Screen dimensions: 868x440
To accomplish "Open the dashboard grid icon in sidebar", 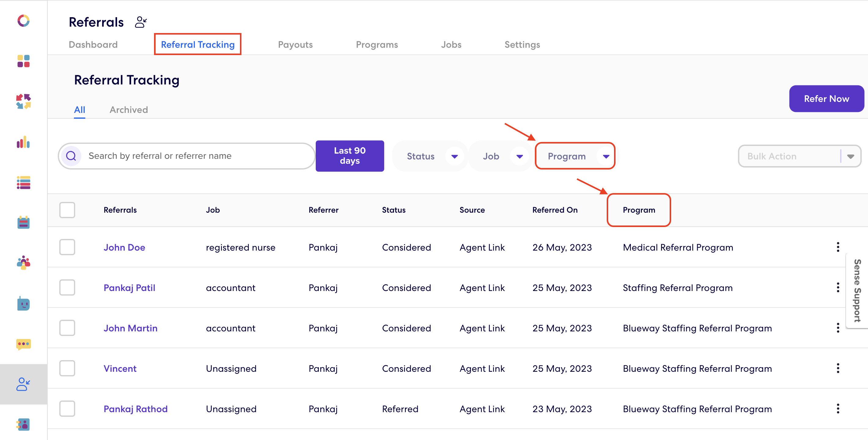I will point(24,61).
